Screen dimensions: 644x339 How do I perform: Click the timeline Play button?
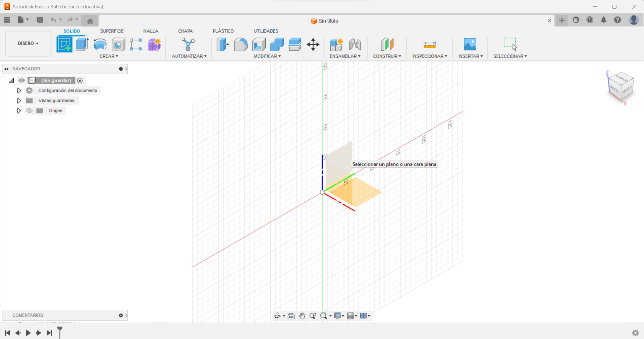click(x=28, y=333)
